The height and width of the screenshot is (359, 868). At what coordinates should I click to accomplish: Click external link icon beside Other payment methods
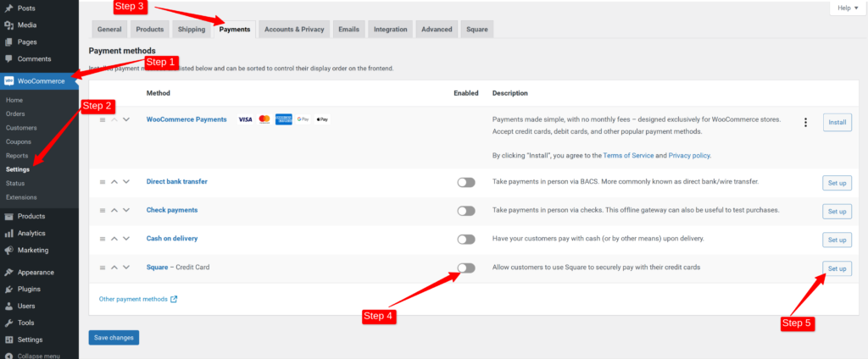pos(174,299)
